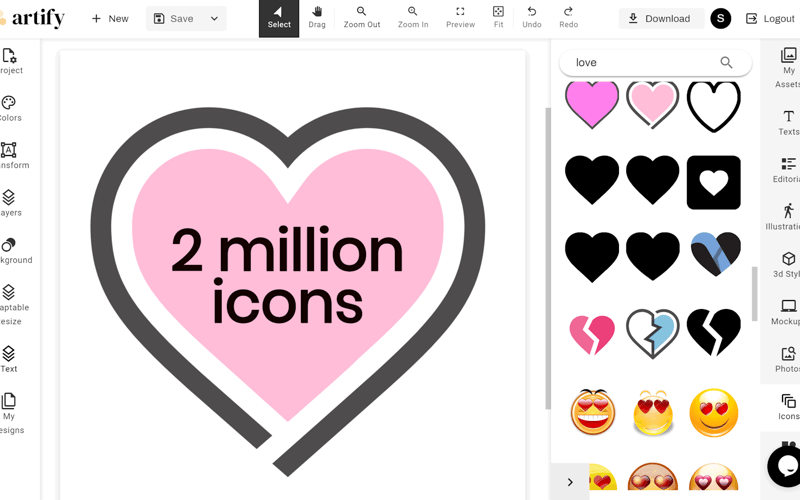Log out of Artify
Image resolution: width=800 pixels, height=500 pixels.
(x=770, y=18)
